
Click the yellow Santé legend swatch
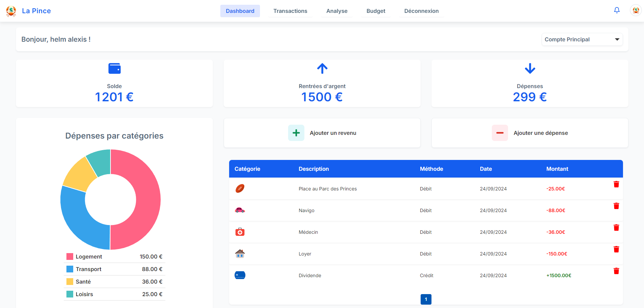click(70, 282)
